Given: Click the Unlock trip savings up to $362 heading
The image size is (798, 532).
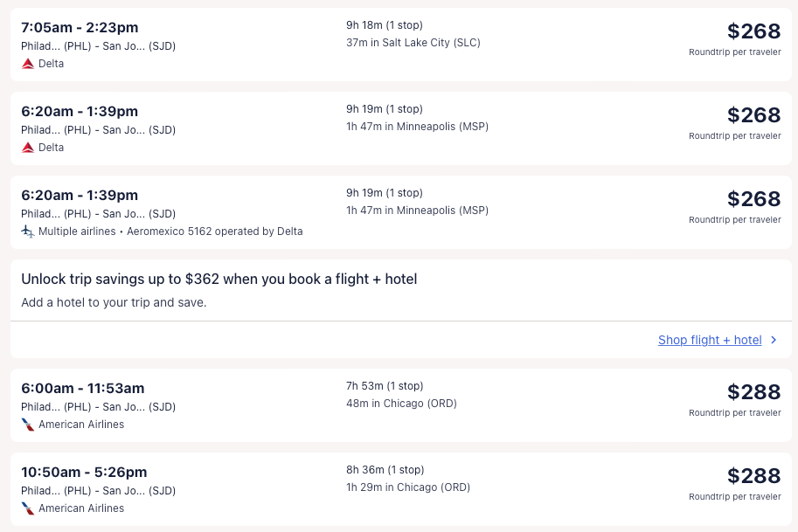Looking at the screenshot, I should pos(219,279).
